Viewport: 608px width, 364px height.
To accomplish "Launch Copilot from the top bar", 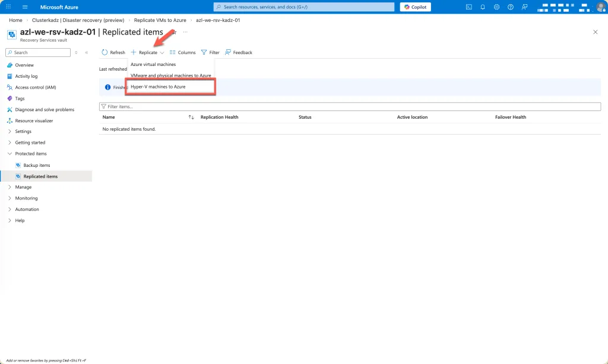I will (x=415, y=7).
